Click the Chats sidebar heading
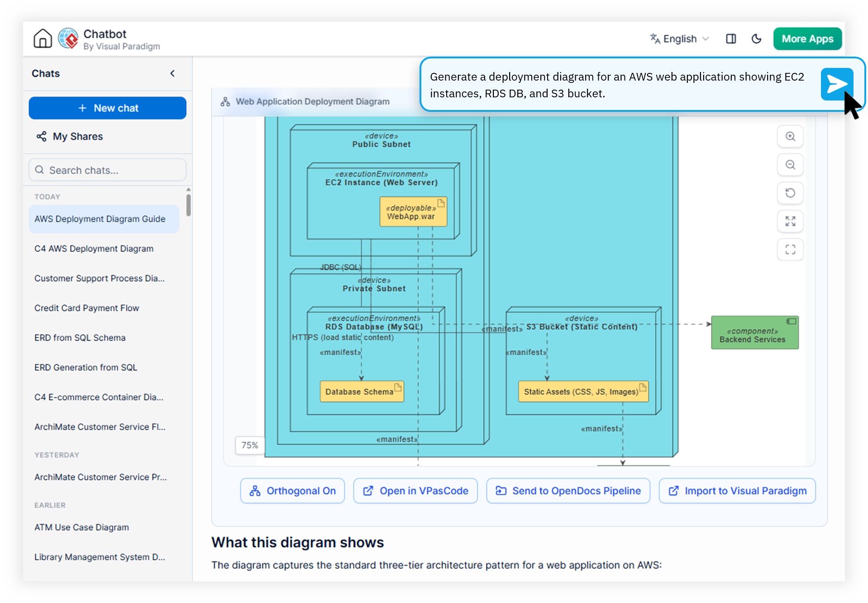 click(x=46, y=73)
